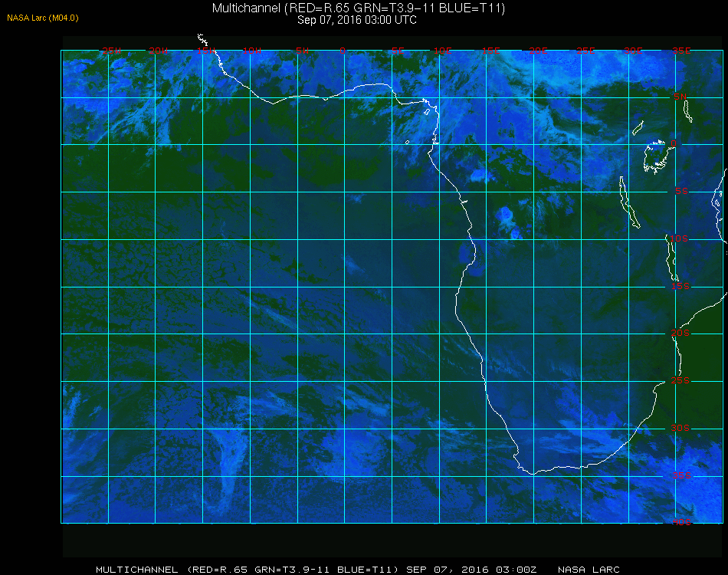This screenshot has height=575, width=728.
Task: Click the 25S latitude label
Action: (x=680, y=380)
